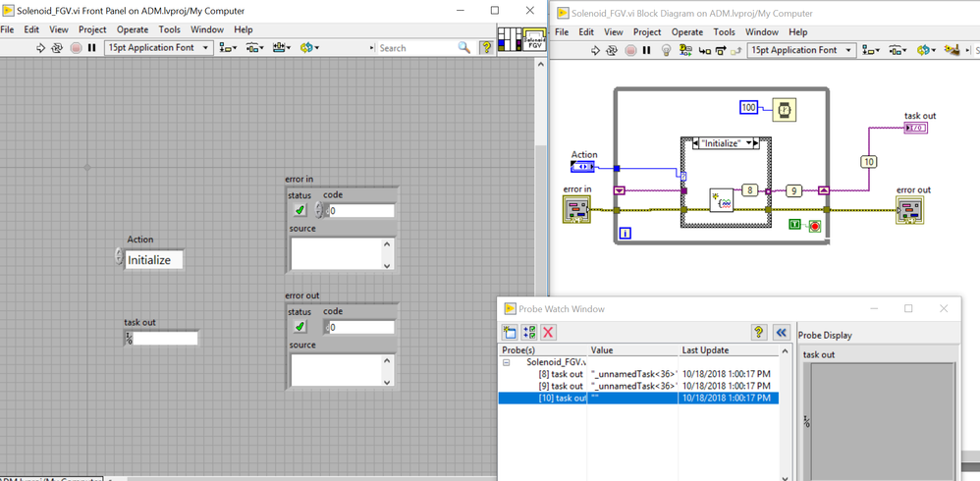The height and width of the screenshot is (481, 980).
Task: Open File menu in Front Panel window
Action: [7, 29]
